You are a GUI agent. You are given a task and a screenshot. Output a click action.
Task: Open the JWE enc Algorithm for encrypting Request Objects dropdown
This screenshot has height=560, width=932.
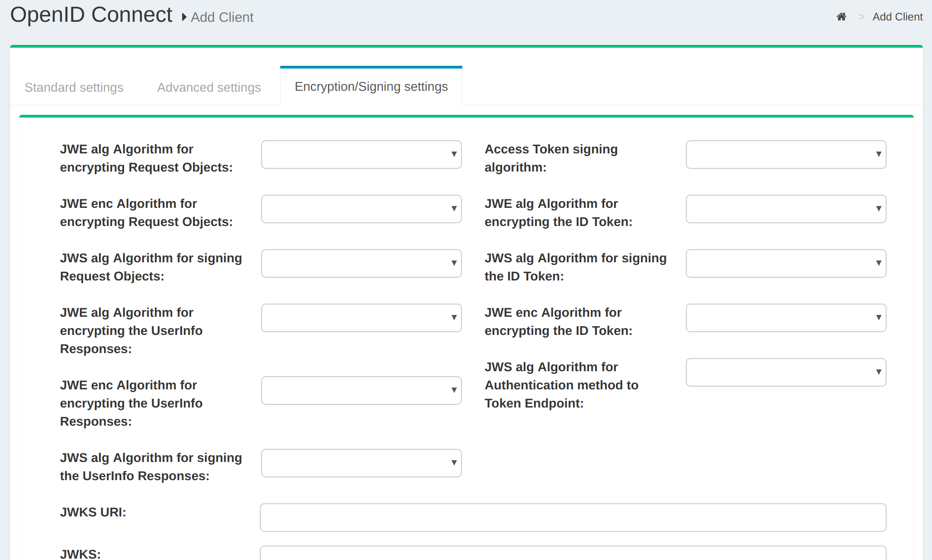point(361,209)
